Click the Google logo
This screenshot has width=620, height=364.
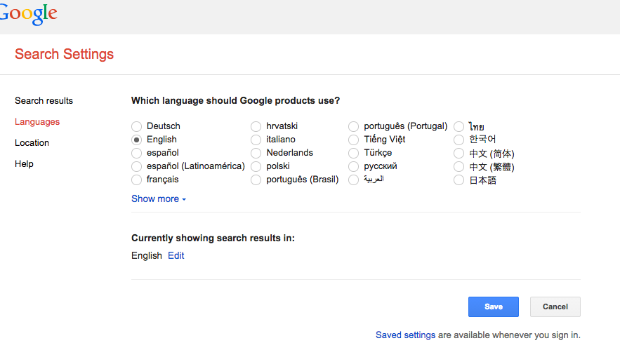tap(28, 14)
